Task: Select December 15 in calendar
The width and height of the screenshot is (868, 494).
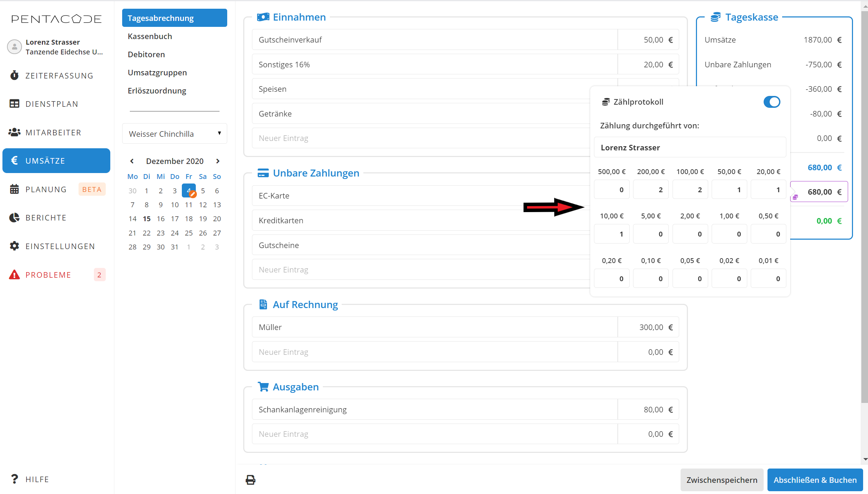Action: point(147,219)
